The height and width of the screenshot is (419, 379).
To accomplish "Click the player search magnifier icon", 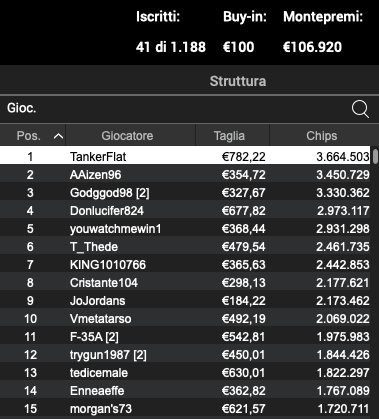I will 360,109.
